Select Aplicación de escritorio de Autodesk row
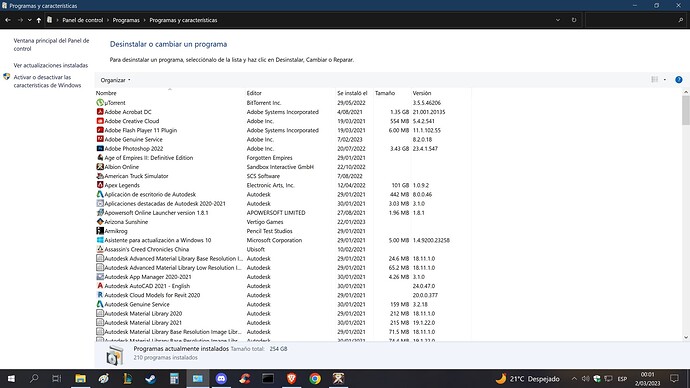 (283, 194)
